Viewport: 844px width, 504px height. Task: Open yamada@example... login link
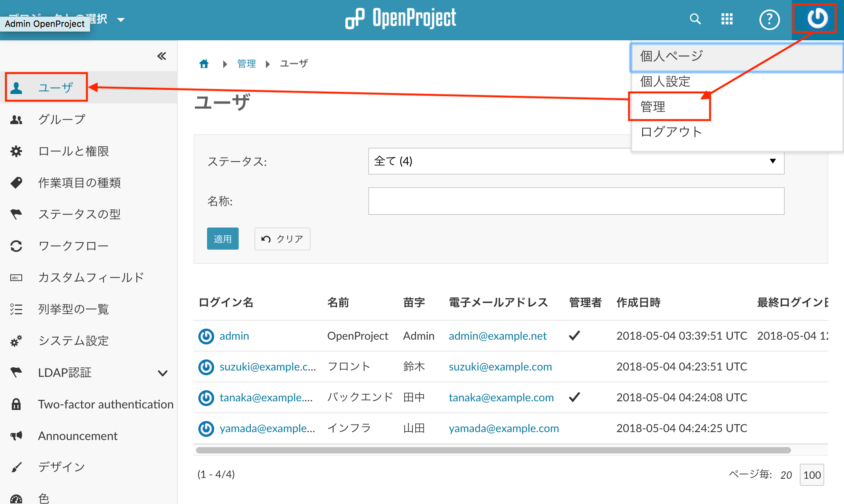point(268,428)
